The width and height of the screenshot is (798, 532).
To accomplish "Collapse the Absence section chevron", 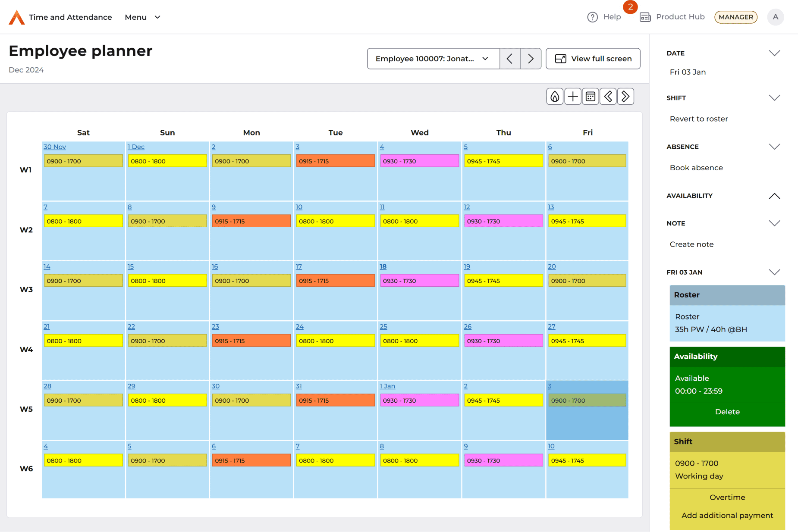I will [774, 147].
